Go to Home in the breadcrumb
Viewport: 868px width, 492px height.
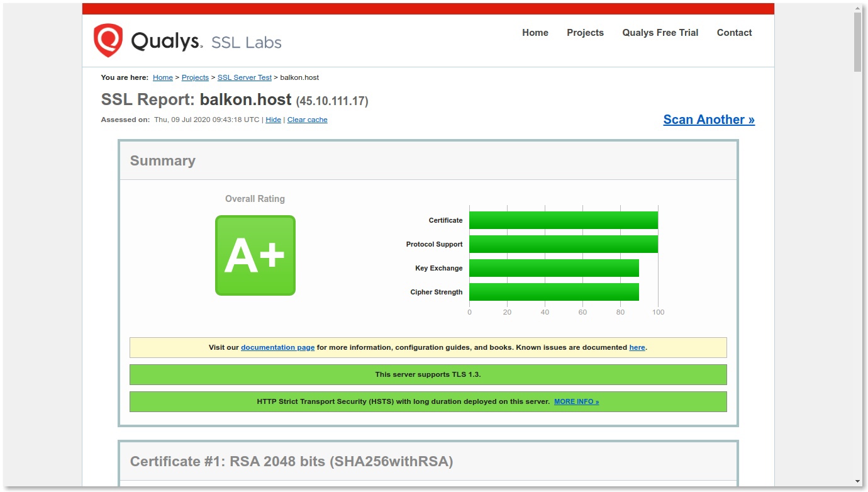tap(163, 77)
